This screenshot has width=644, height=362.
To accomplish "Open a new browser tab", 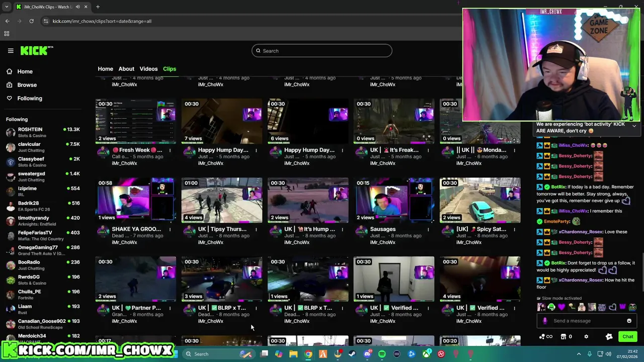I will [x=98, y=7].
